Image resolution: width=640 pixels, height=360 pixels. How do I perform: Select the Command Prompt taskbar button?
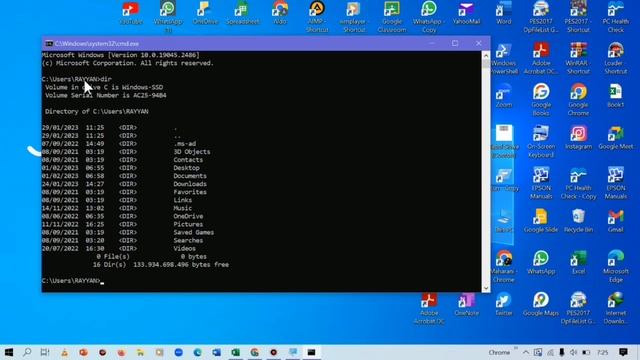point(311,352)
